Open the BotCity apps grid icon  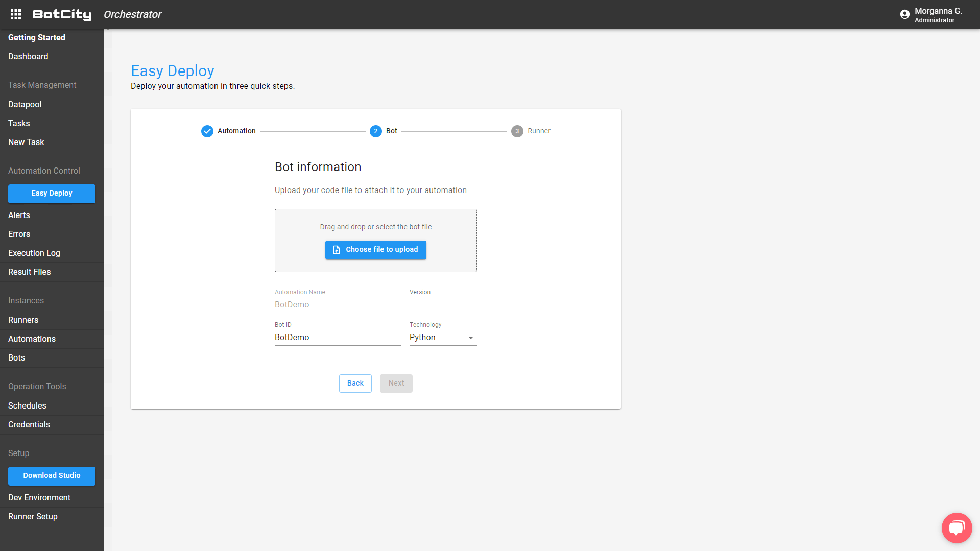(15, 14)
